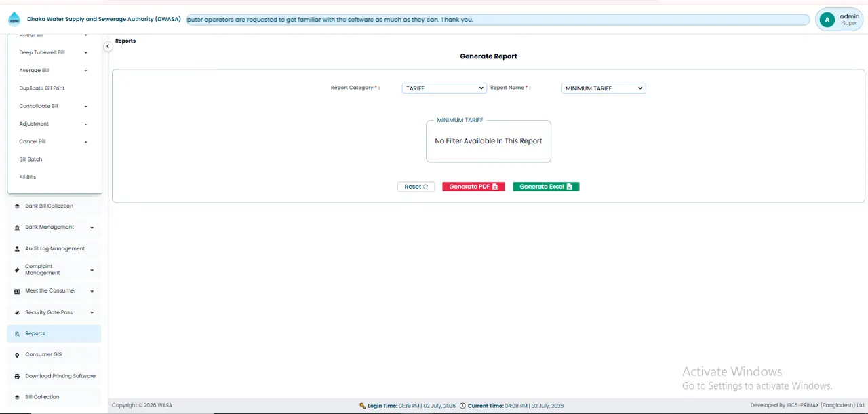Click the Bank Management building icon

pyautogui.click(x=17, y=227)
